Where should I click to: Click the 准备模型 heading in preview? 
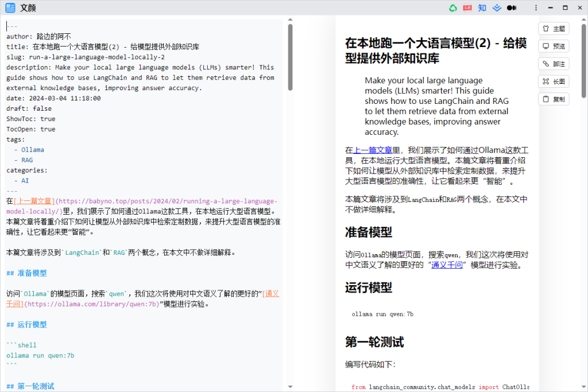(369, 232)
